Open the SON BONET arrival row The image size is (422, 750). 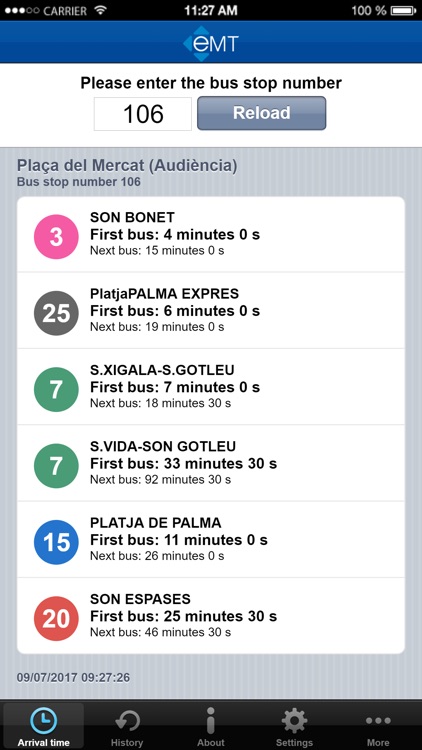click(x=211, y=234)
